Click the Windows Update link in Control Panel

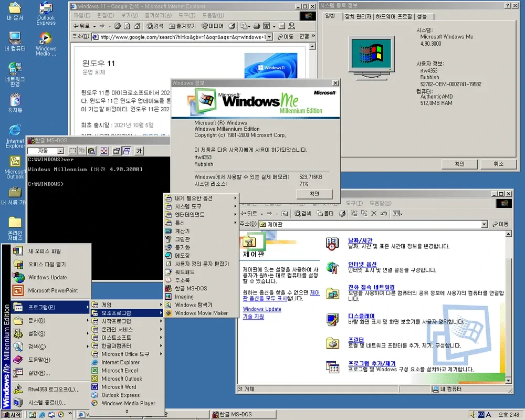pyautogui.click(x=262, y=309)
